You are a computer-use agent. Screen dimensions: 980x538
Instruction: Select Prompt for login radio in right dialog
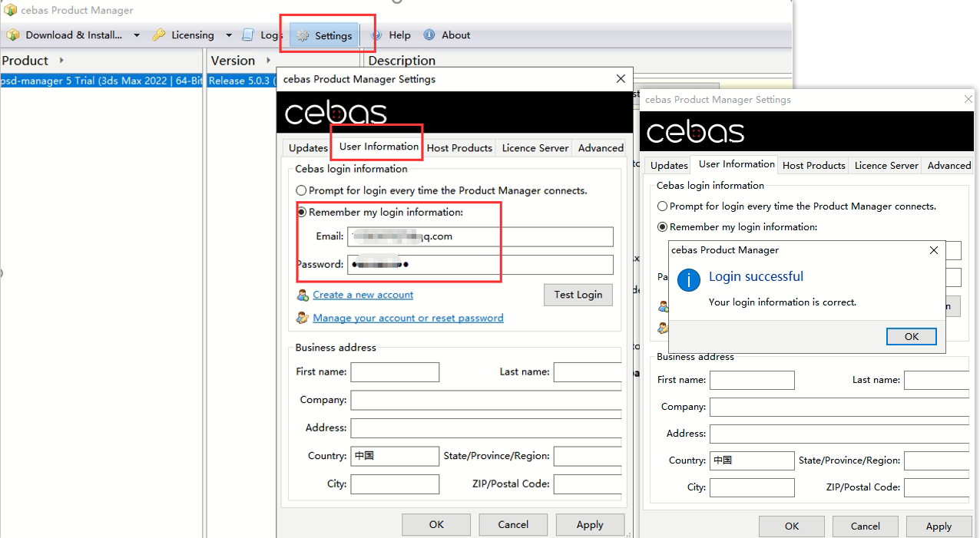663,206
